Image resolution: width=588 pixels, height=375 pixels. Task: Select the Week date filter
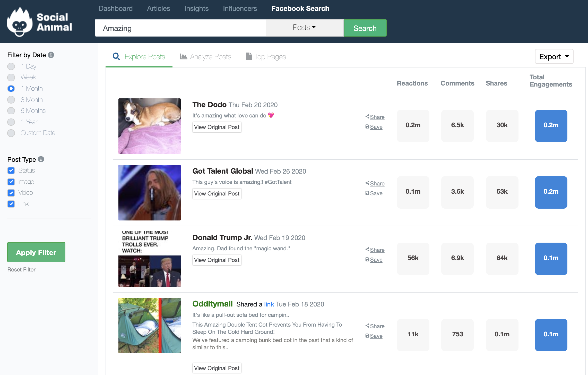[11, 77]
